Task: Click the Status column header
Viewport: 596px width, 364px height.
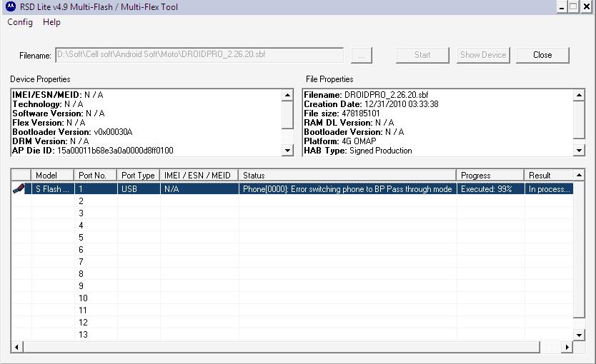Action: (x=347, y=176)
